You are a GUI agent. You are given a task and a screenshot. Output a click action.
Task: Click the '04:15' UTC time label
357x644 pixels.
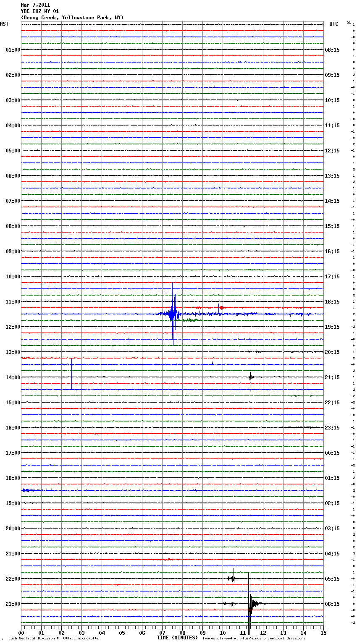pyautogui.click(x=332, y=554)
